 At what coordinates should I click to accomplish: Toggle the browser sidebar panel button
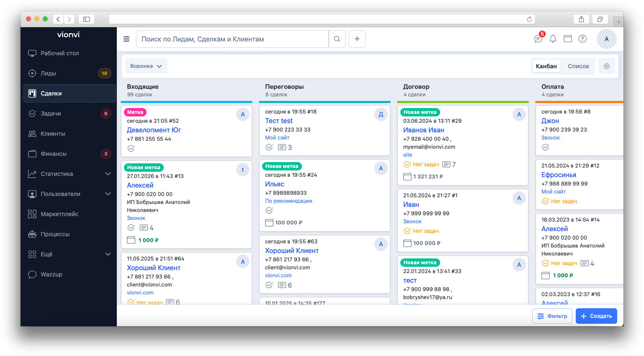(x=86, y=19)
